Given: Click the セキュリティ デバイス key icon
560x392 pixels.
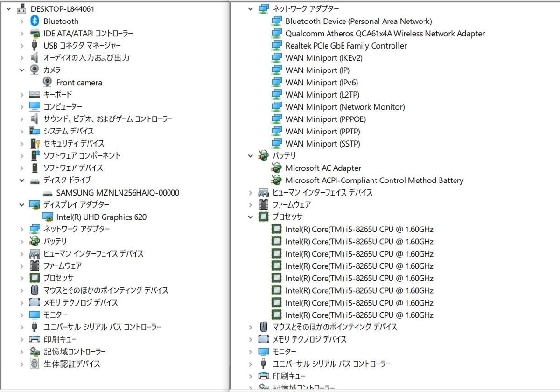Looking at the screenshot, I should [x=35, y=144].
